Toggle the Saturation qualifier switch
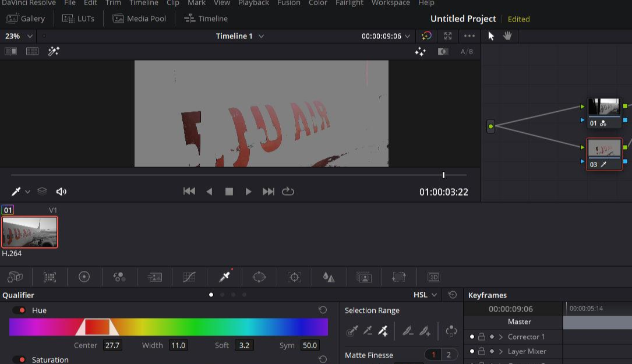Image resolution: width=632 pixels, height=364 pixels. pos(19,359)
